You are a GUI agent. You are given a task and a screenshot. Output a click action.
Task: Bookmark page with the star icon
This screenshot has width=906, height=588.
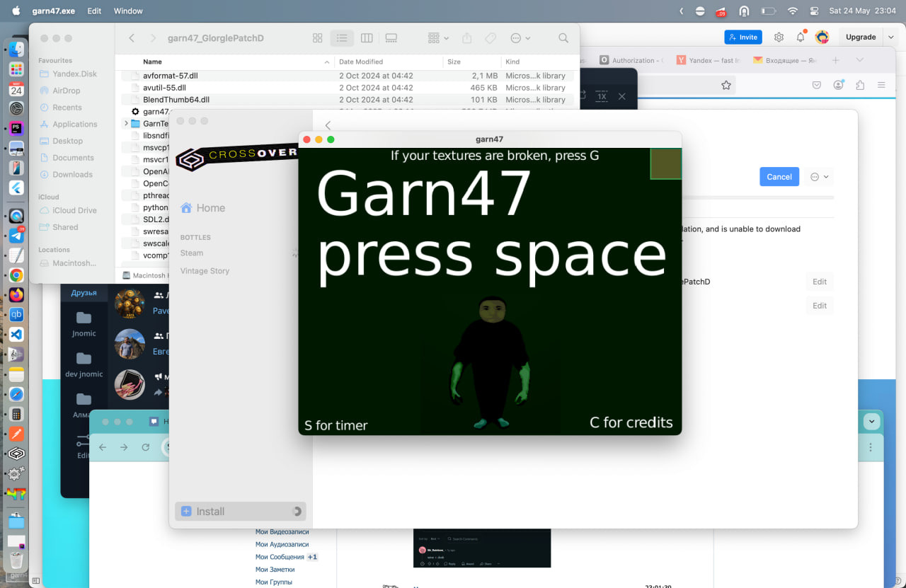click(x=726, y=85)
